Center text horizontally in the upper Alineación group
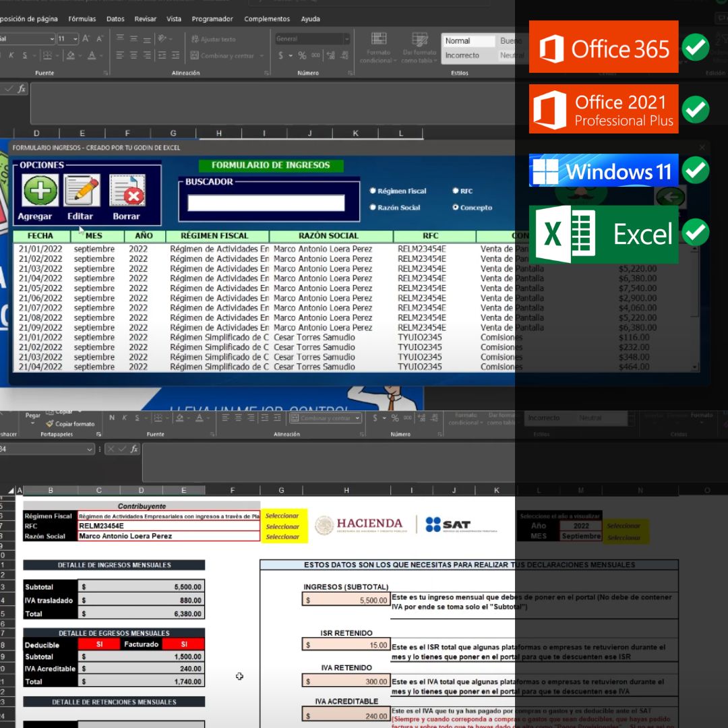The width and height of the screenshot is (728, 728). [133, 56]
